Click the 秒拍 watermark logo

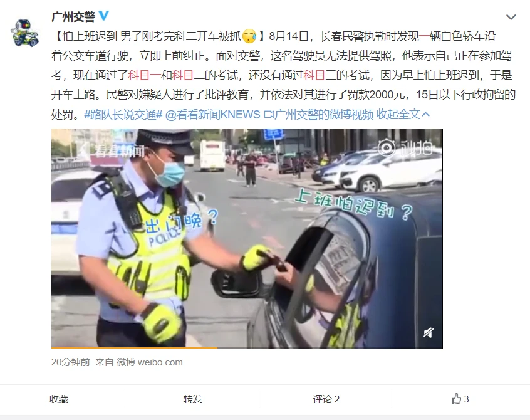tap(405, 148)
